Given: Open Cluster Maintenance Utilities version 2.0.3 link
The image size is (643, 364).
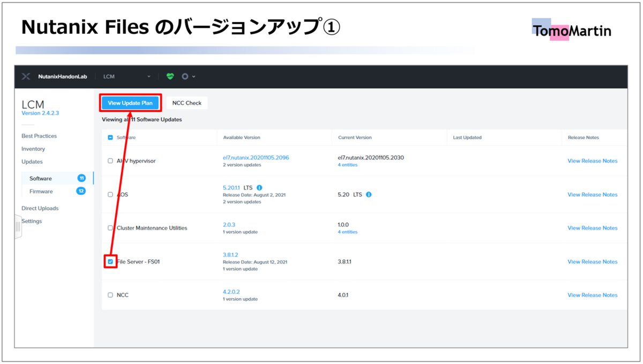Looking at the screenshot, I should 229,225.
